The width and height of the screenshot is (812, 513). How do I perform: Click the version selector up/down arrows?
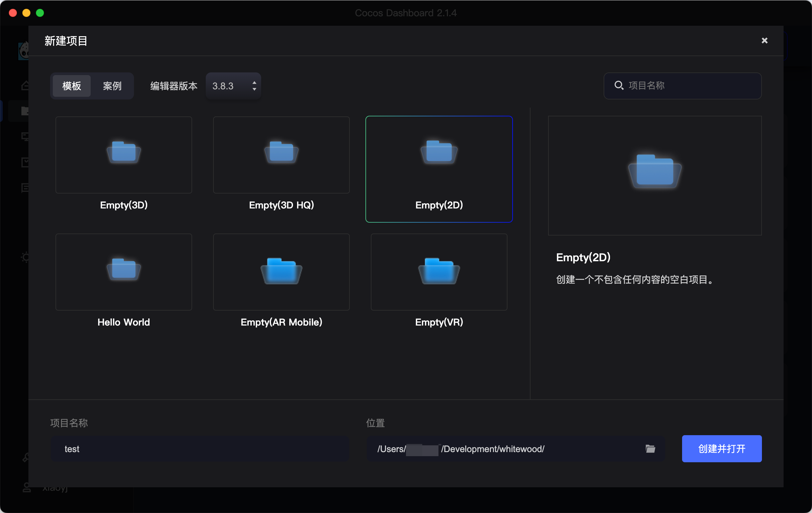[x=254, y=86]
